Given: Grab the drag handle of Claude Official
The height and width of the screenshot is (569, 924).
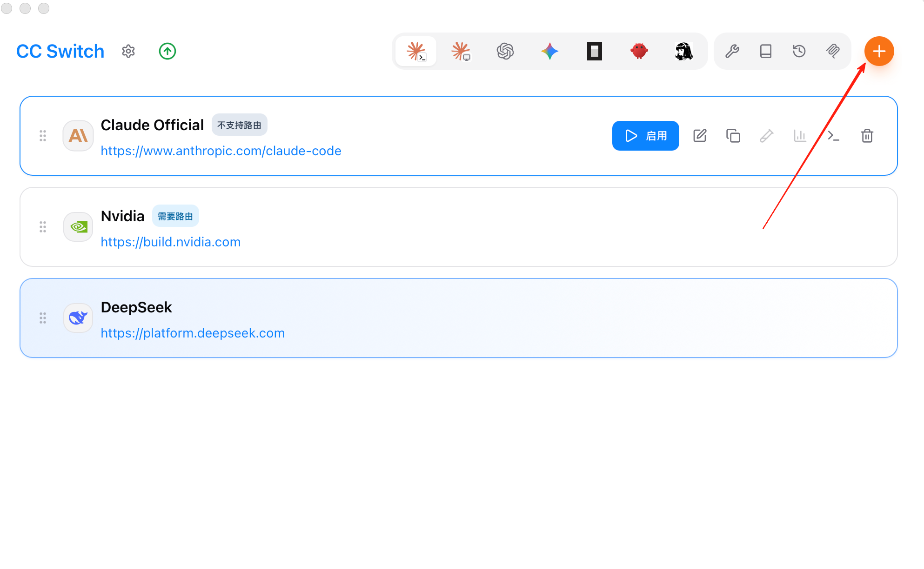Looking at the screenshot, I should coord(43,136).
